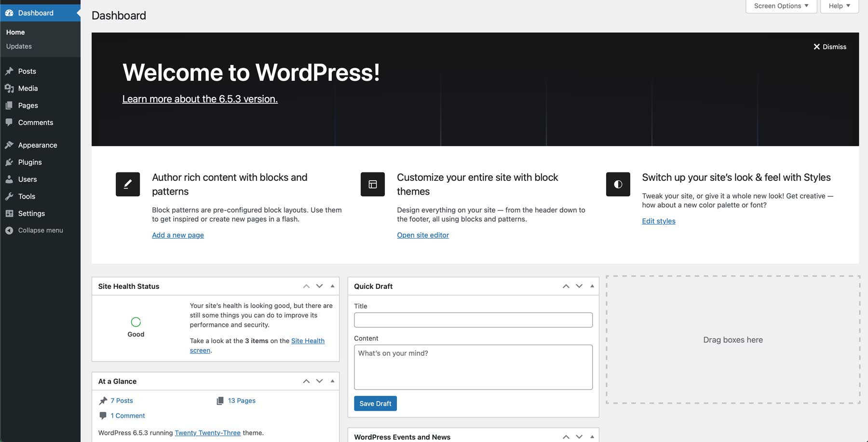This screenshot has height=442, width=868.
Task: Open the Screen Options dropdown
Action: pos(780,6)
